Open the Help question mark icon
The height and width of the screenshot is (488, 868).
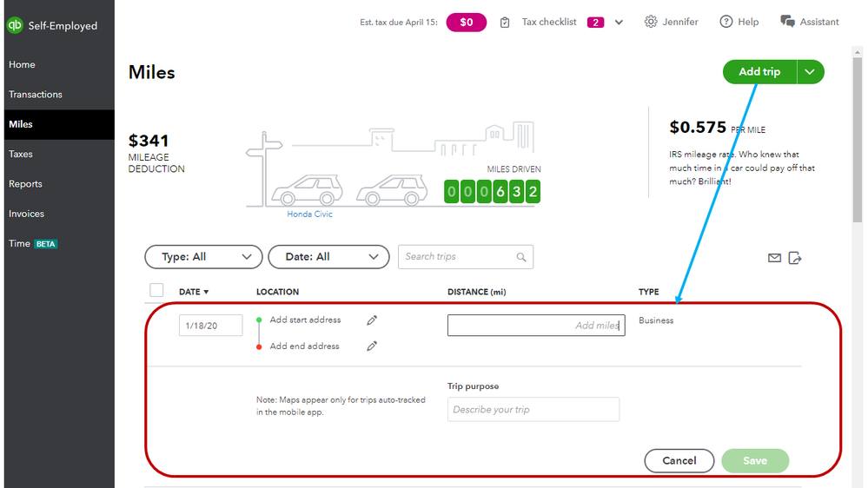pos(726,22)
